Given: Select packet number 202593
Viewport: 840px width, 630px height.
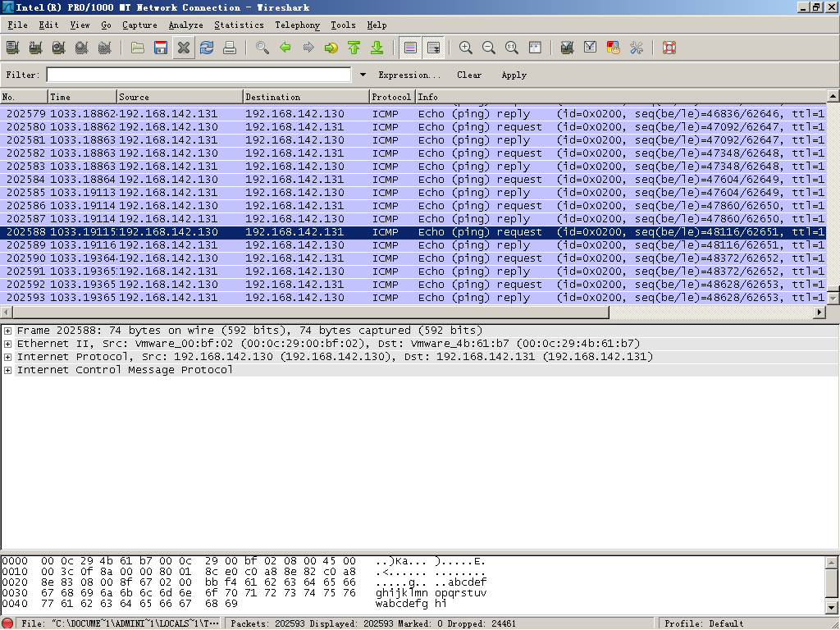Looking at the screenshot, I should pyautogui.click(x=413, y=298).
